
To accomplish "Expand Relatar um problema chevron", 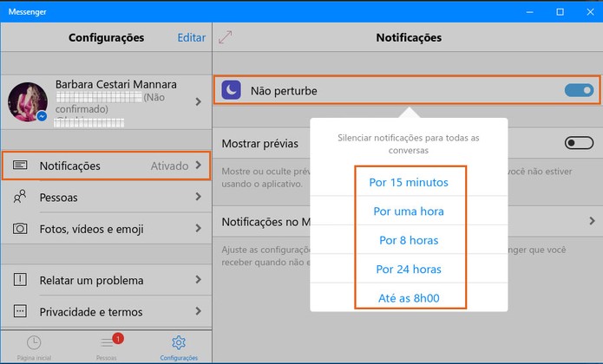I will tap(199, 280).
